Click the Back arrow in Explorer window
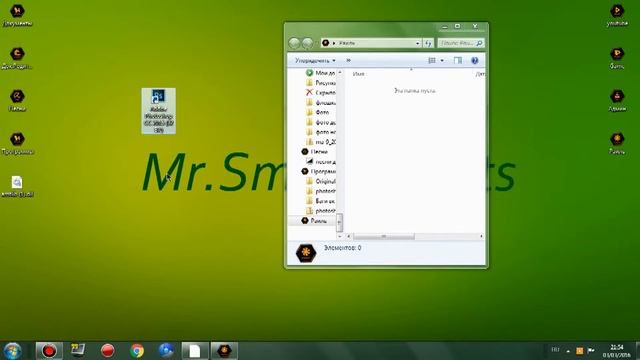The width and height of the screenshot is (640, 360). click(294, 43)
